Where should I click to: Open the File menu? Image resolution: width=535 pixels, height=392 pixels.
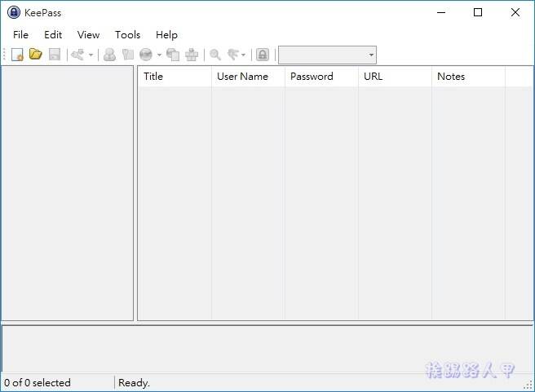pos(21,35)
